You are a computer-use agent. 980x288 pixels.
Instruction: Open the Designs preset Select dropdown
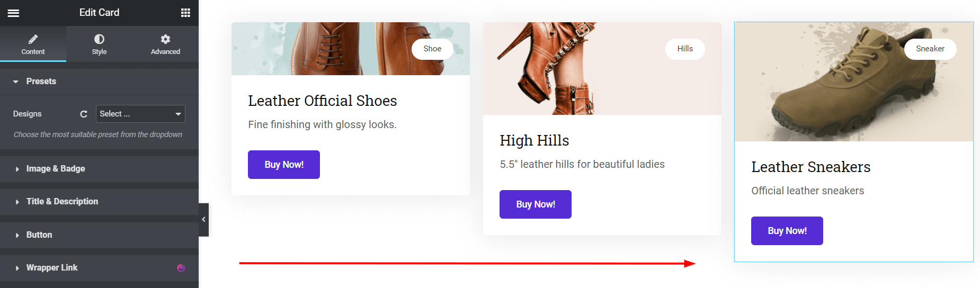(x=140, y=114)
